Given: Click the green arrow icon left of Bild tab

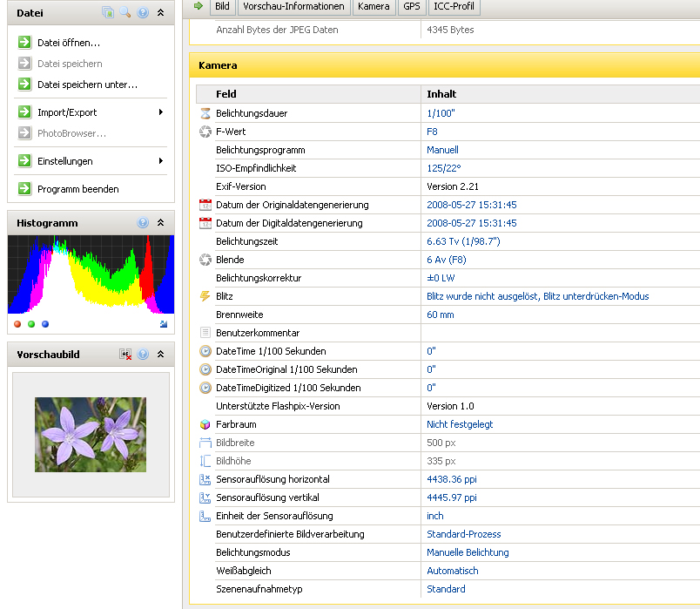Looking at the screenshot, I should (199, 7).
